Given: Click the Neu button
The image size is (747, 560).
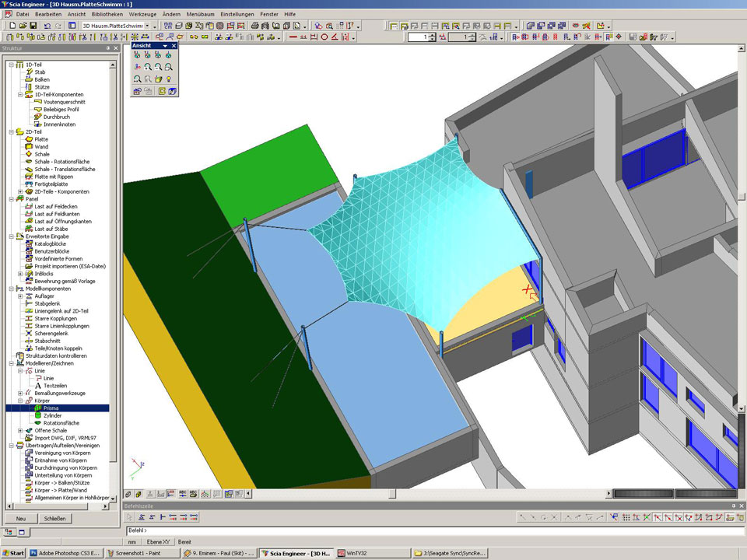Looking at the screenshot, I should coord(21,518).
